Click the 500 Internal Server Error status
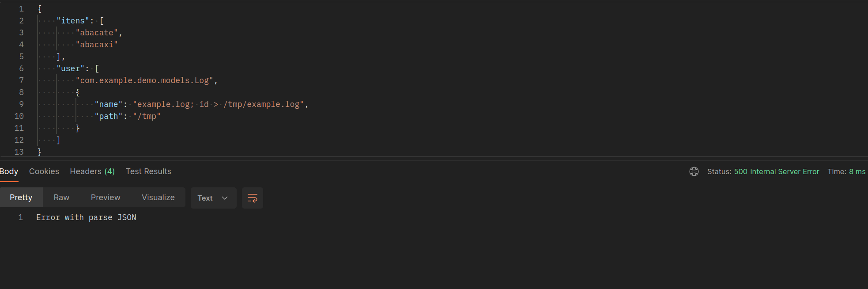Screen dimensions: 868x289 click(776, 171)
